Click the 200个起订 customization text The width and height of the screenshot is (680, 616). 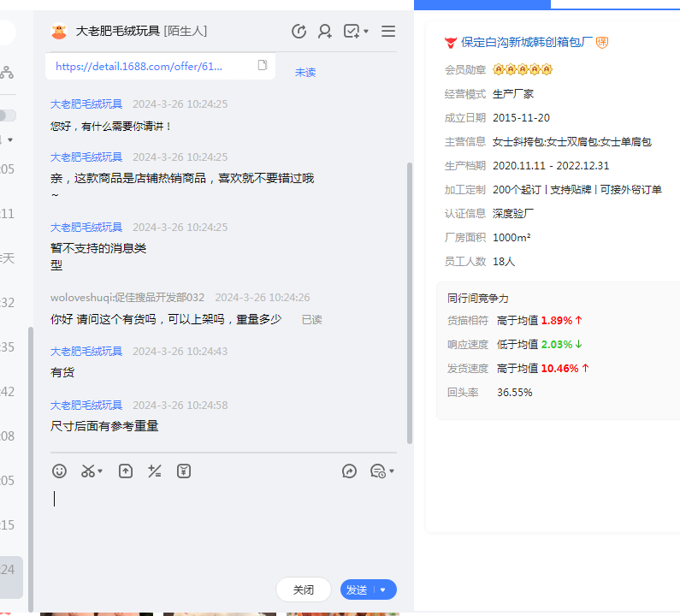(x=517, y=190)
